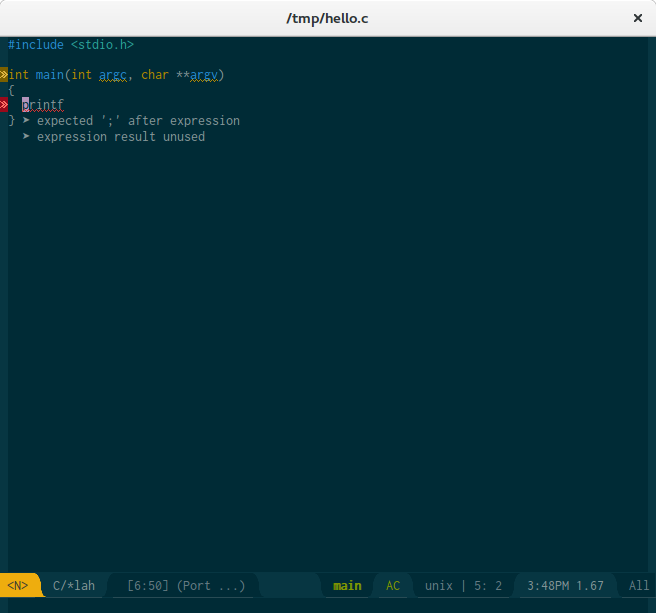Close the /tmp/hello.c window
This screenshot has width=656, height=613.
click(638, 18)
